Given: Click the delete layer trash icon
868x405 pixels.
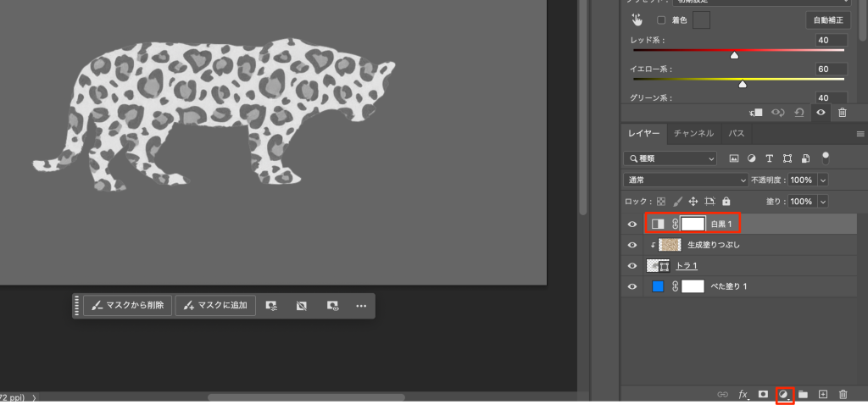Looking at the screenshot, I should [843, 395].
